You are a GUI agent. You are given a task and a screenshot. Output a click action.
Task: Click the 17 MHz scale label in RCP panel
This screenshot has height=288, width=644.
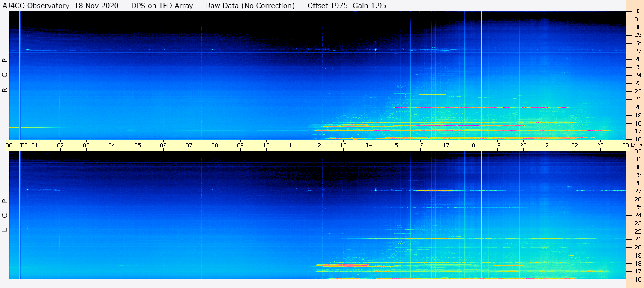[x=638, y=131]
